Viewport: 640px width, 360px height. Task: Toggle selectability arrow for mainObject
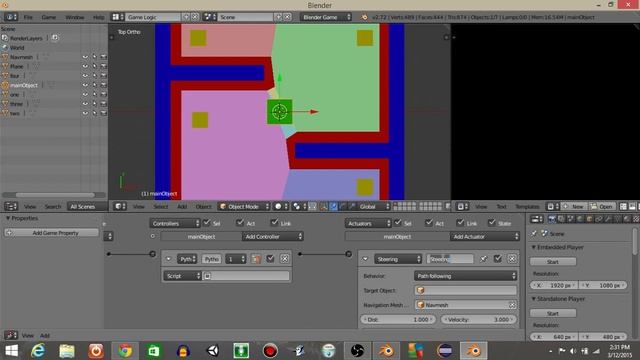(94, 85)
